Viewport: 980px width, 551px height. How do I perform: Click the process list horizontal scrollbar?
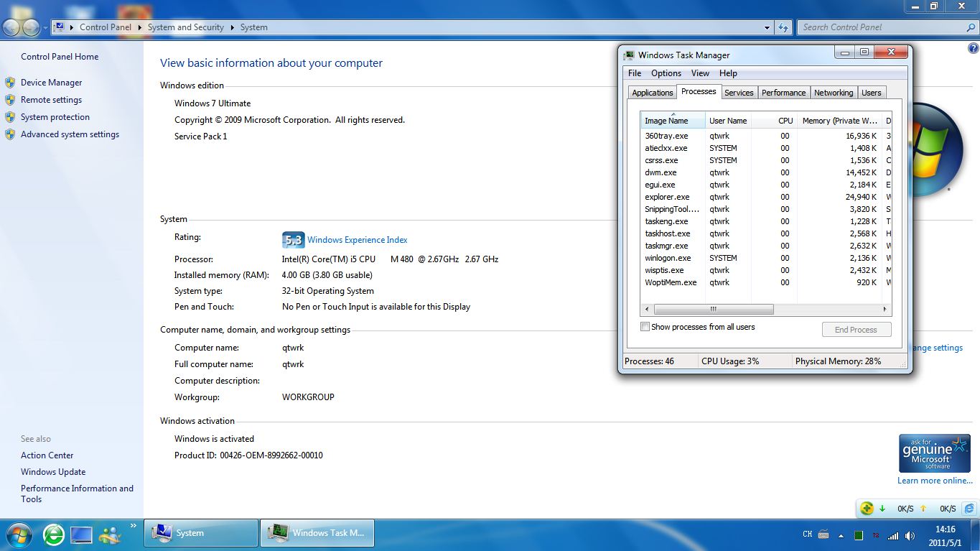(714, 309)
